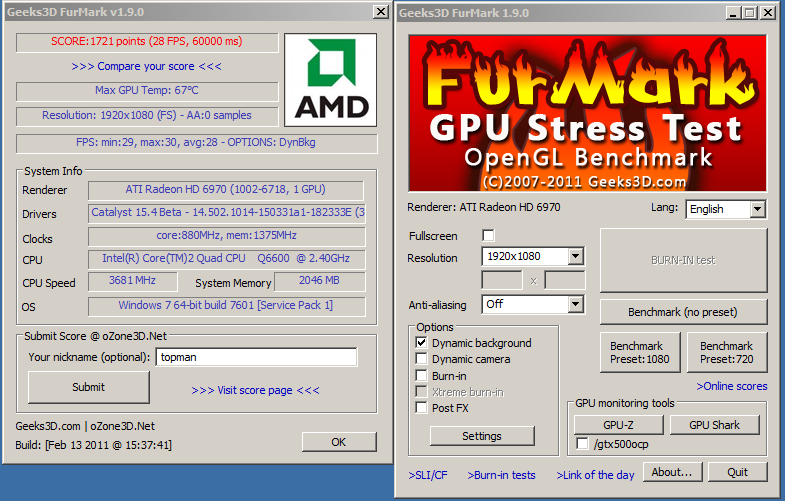Image resolution: width=785 pixels, height=501 pixels.
Task: Check the /gtx500ocp checkbox
Action: (582, 443)
